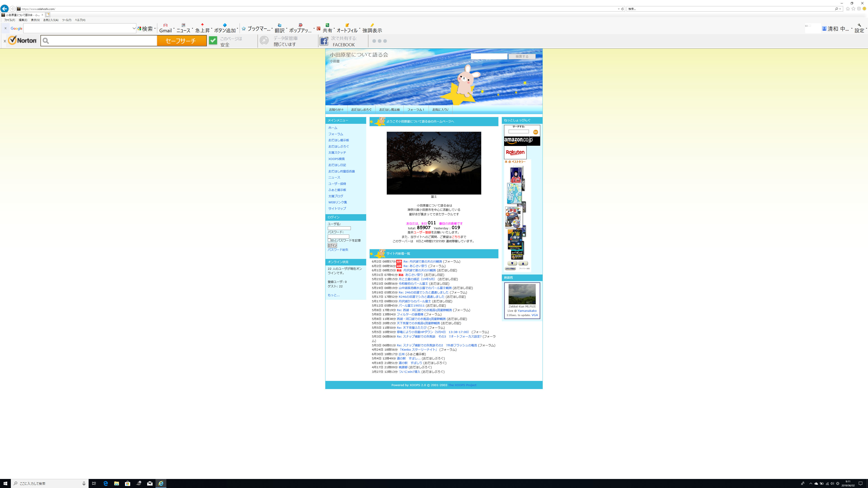Image resolution: width=868 pixels, height=488 pixels.
Task: Click the Google+ red icon
Action: (x=318, y=29)
